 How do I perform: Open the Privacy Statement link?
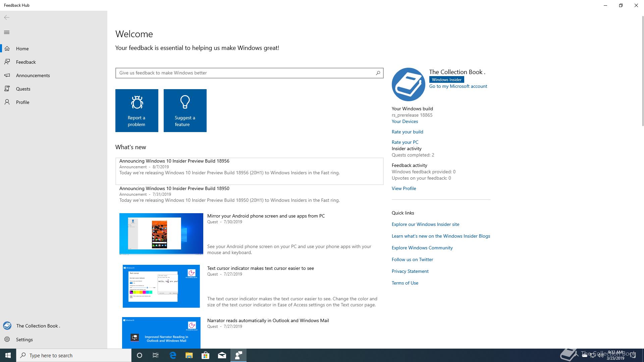tap(410, 271)
